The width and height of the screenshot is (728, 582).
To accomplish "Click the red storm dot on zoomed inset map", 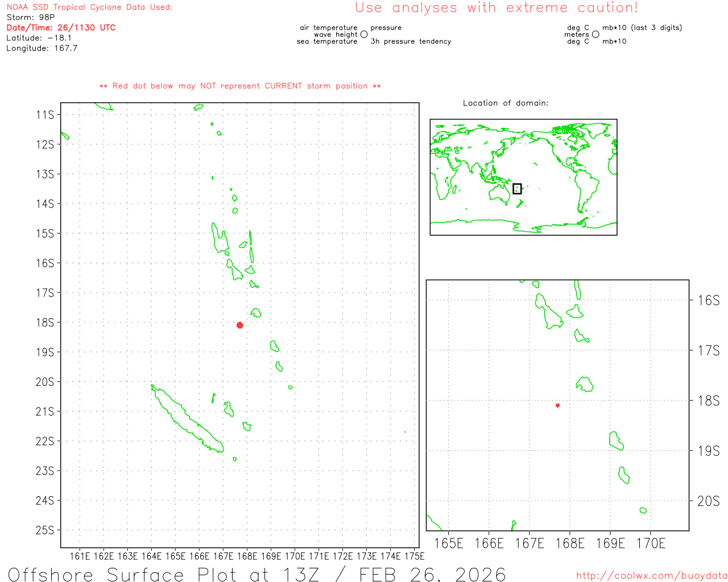I will pyautogui.click(x=558, y=405).
